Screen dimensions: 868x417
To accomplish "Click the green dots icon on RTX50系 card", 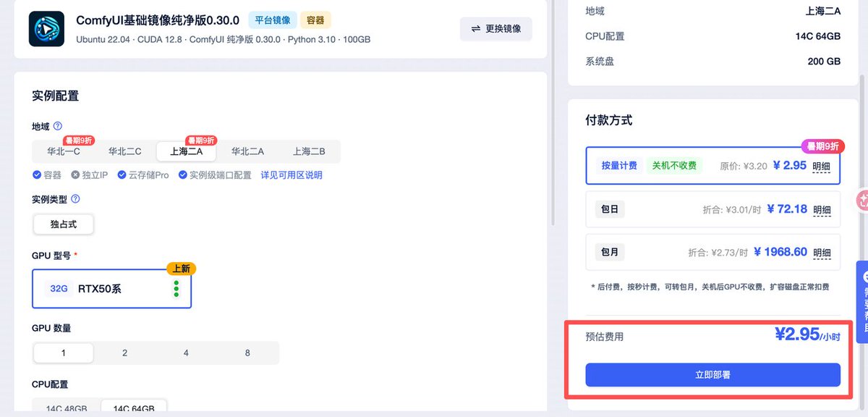I will 176,289.
